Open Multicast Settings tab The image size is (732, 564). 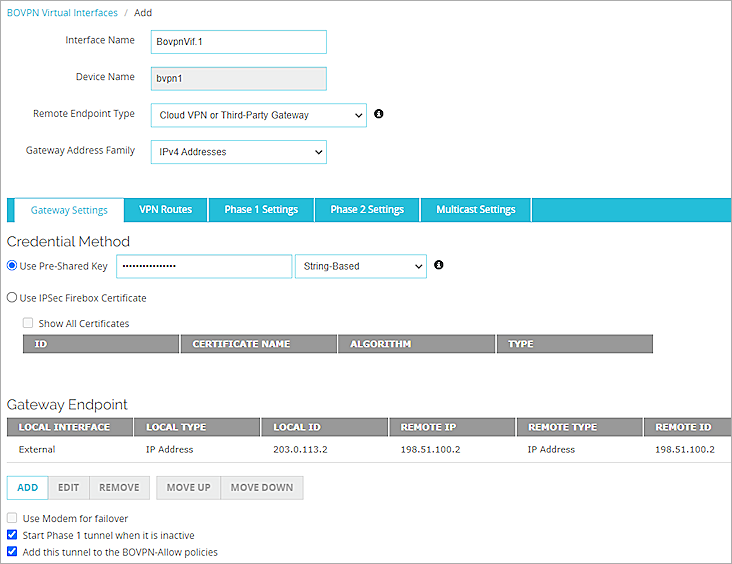coord(476,210)
